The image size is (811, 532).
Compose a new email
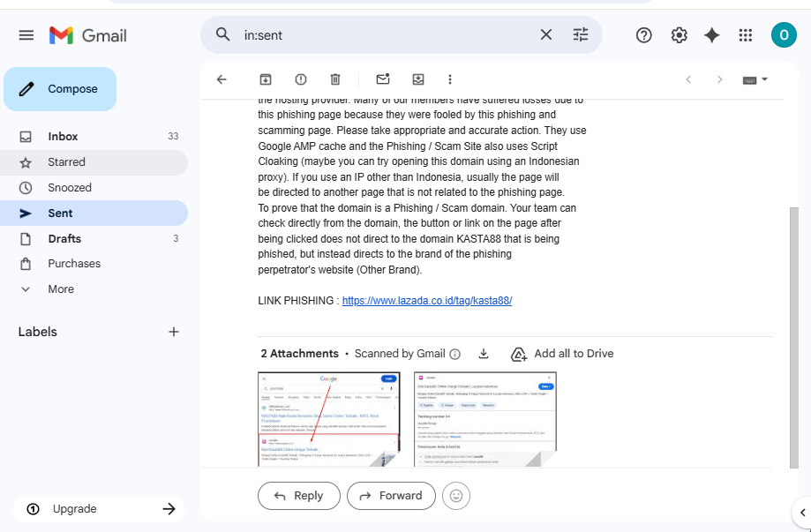[60, 89]
